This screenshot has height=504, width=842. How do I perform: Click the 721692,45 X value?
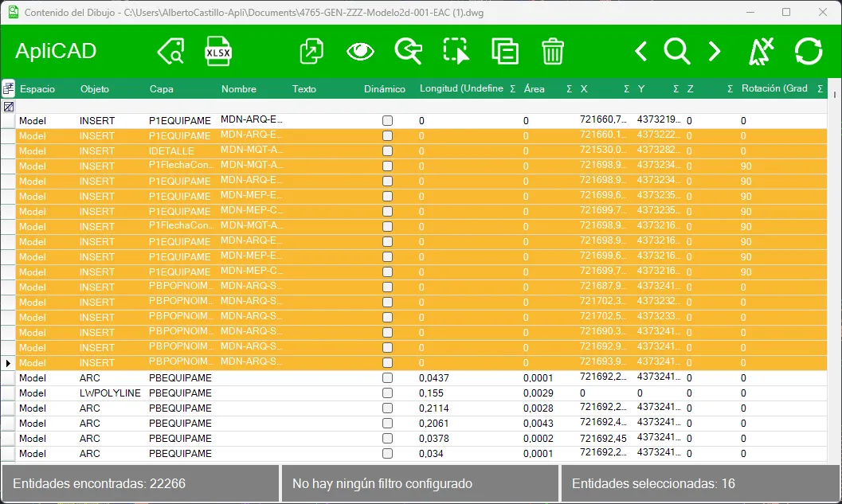pyautogui.click(x=603, y=439)
